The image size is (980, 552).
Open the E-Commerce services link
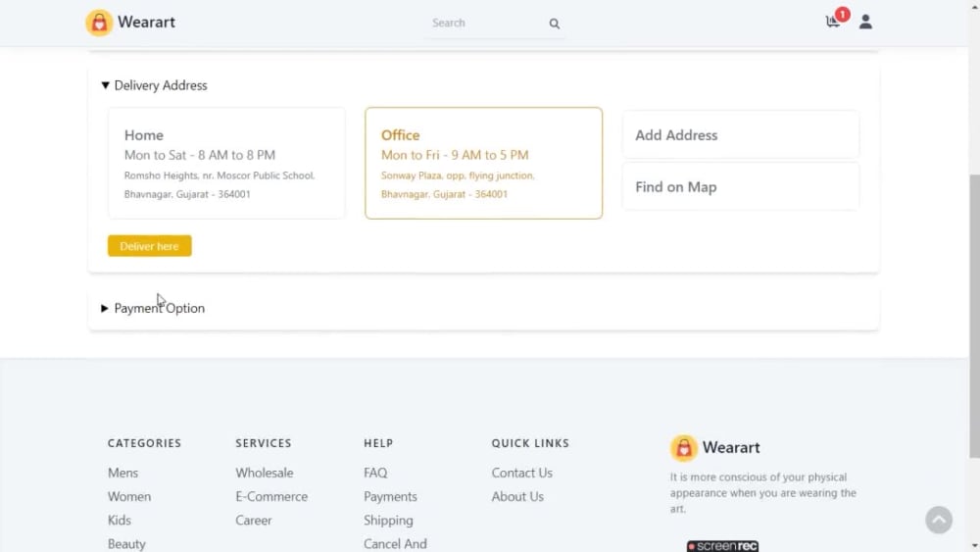tap(271, 496)
